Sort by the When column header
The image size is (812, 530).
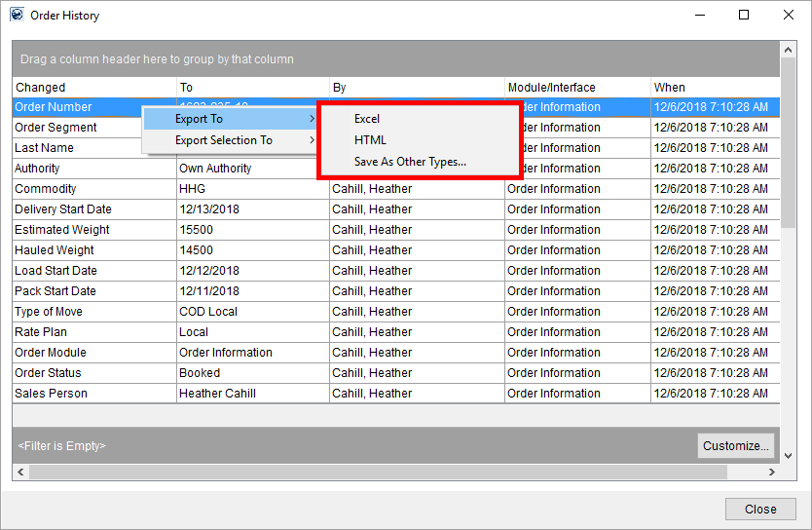[714, 88]
